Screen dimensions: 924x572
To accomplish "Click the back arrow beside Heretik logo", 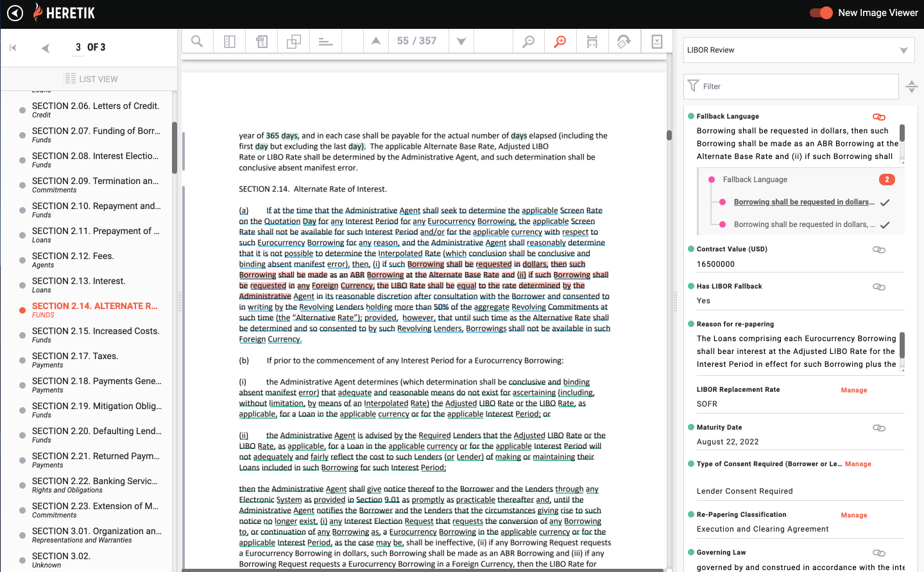I will (x=15, y=13).
